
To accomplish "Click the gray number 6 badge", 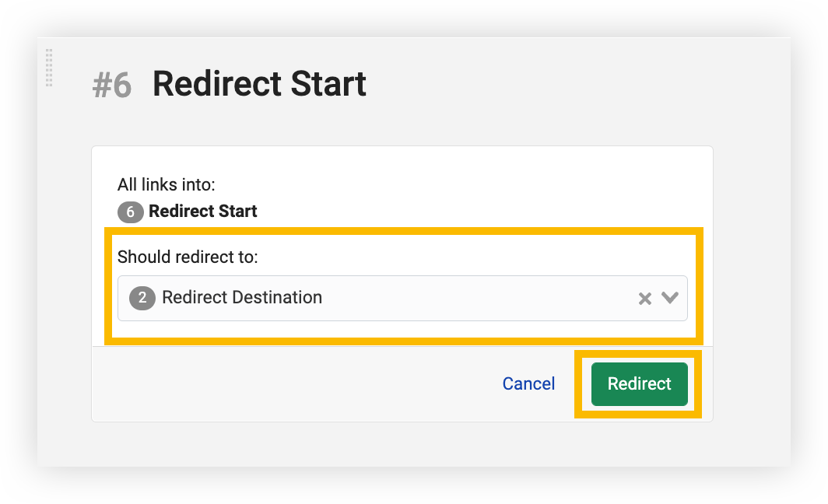I will point(130,212).
